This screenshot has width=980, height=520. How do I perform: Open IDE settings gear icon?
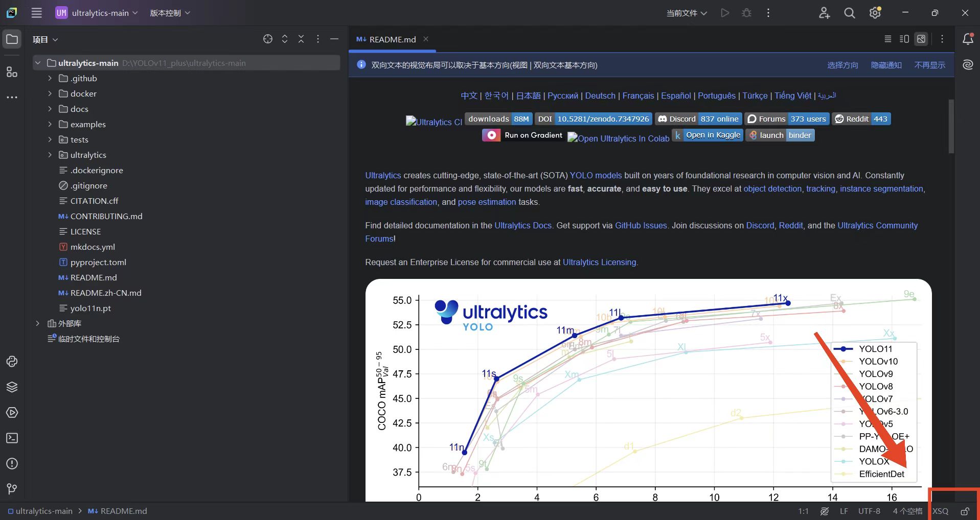click(x=875, y=13)
